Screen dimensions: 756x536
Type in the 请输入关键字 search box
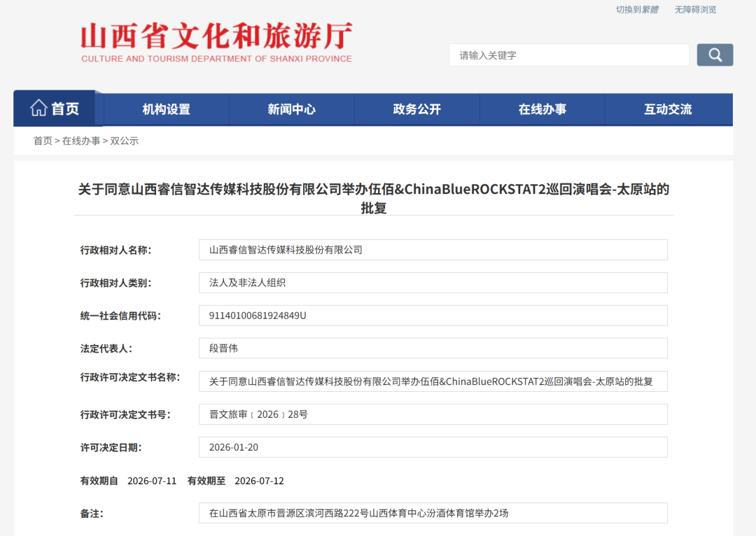click(568, 55)
